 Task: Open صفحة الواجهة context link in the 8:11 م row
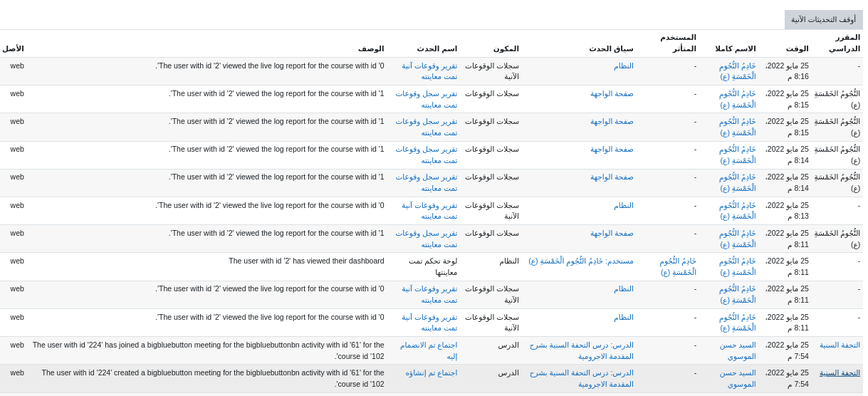(612, 234)
